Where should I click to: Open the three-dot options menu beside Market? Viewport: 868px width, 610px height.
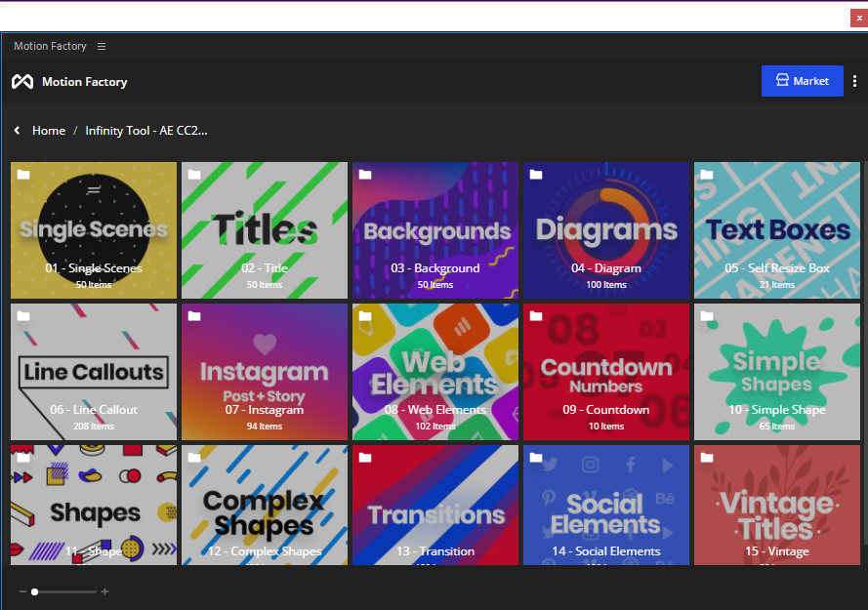[x=854, y=81]
